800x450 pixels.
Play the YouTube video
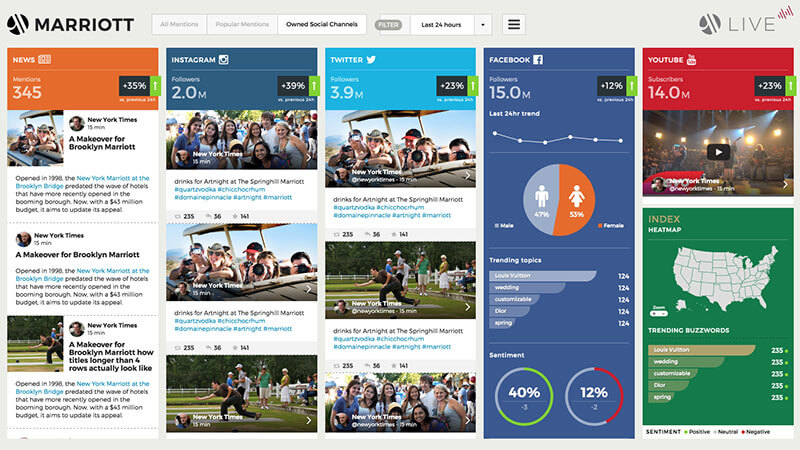coord(718,152)
